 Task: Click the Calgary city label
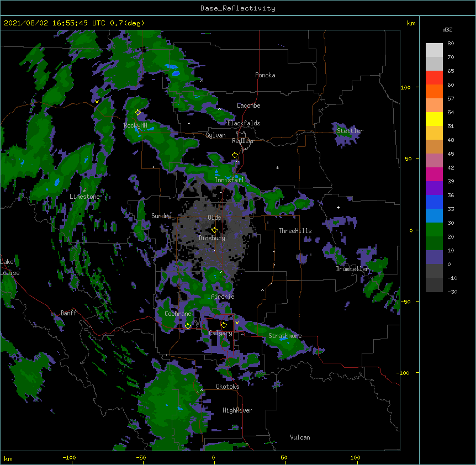[220, 333]
